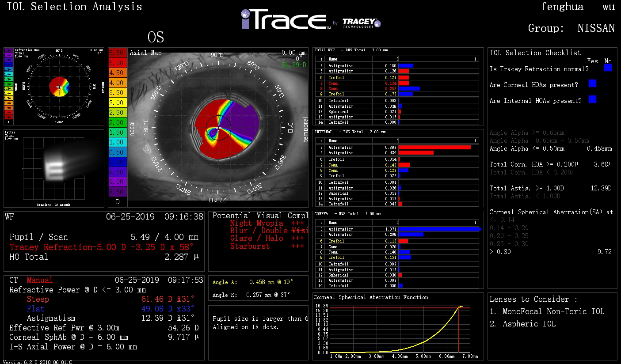Screen dimensions: 621x364
Task: Click the 90° marker on the Axial Map
Action: pos(217,55)
